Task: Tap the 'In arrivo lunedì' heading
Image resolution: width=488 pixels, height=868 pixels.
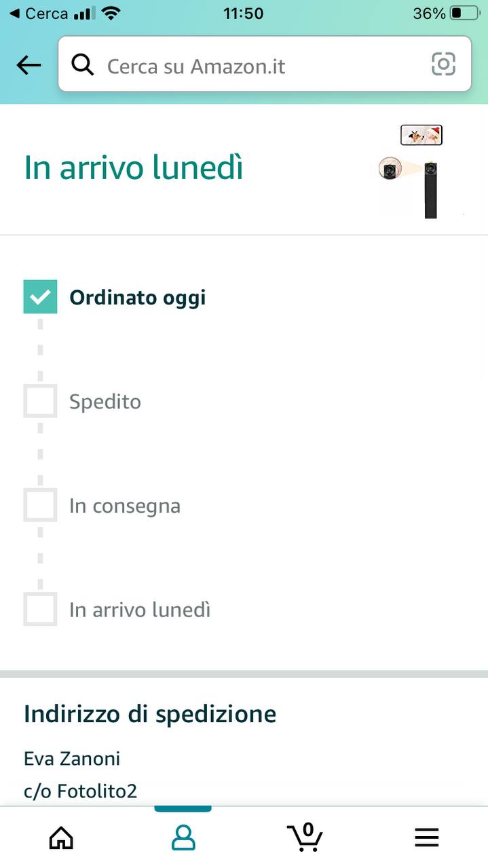Action: pyautogui.click(x=134, y=168)
